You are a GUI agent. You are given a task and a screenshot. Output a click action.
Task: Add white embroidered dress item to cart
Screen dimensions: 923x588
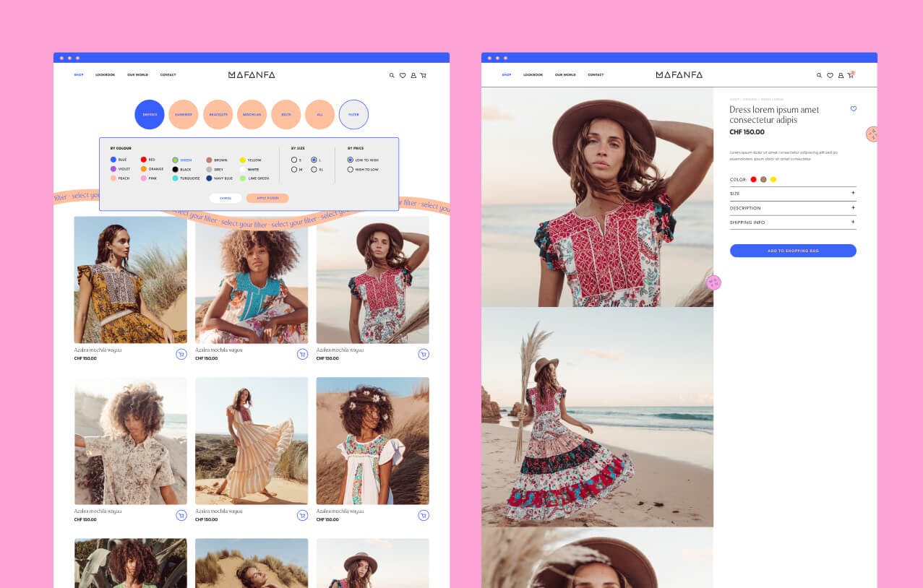tap(424, 515)
